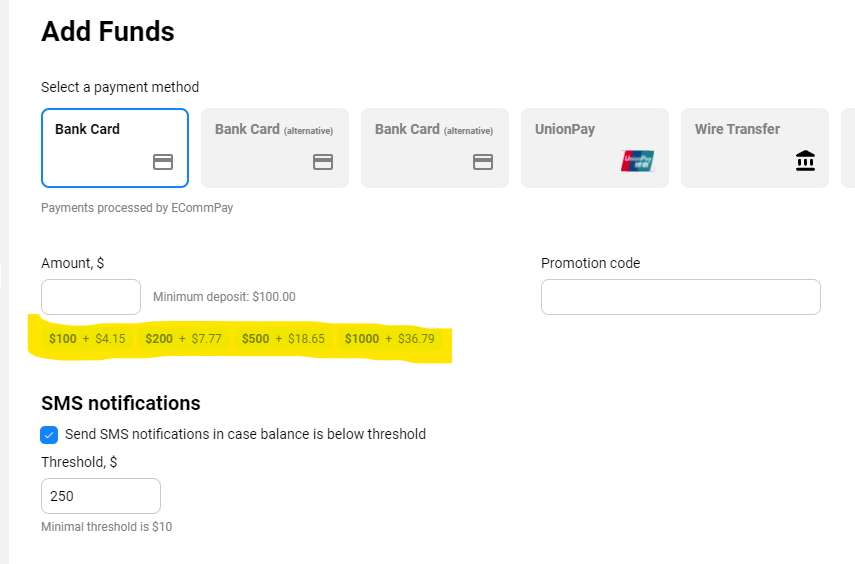Click the credit card icon in the selected Bank Card tile

pos(162,162)
